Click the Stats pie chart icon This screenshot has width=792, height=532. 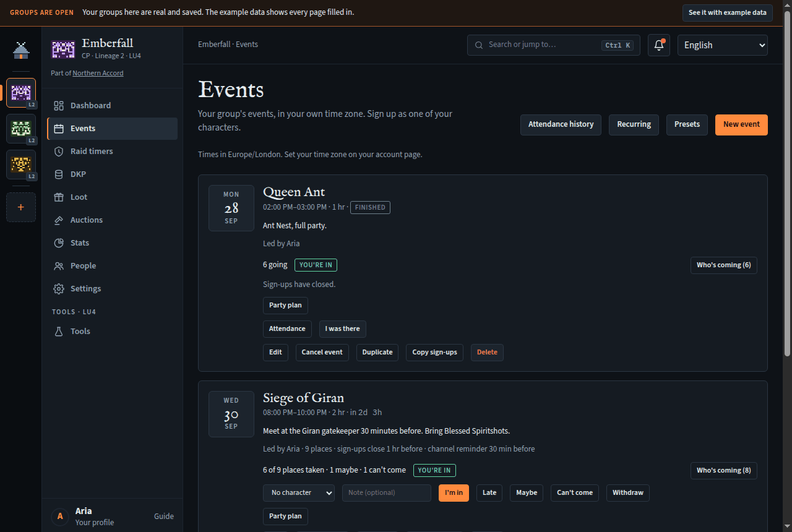(x=59, y=243)
